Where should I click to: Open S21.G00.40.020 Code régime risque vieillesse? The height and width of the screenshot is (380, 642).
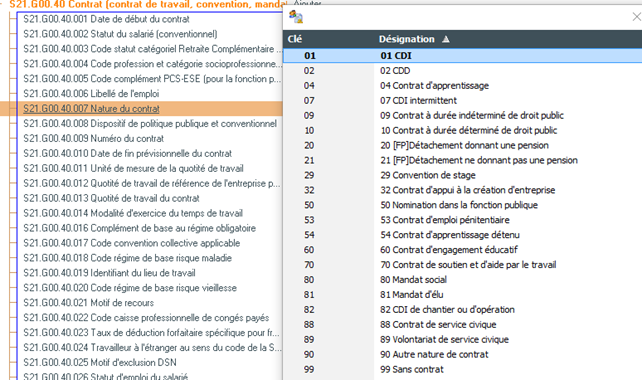click(x=130, y=288)
